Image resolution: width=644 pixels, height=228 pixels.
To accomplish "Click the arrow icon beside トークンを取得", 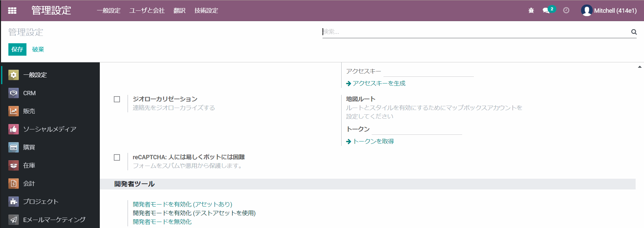I will 349,141.
